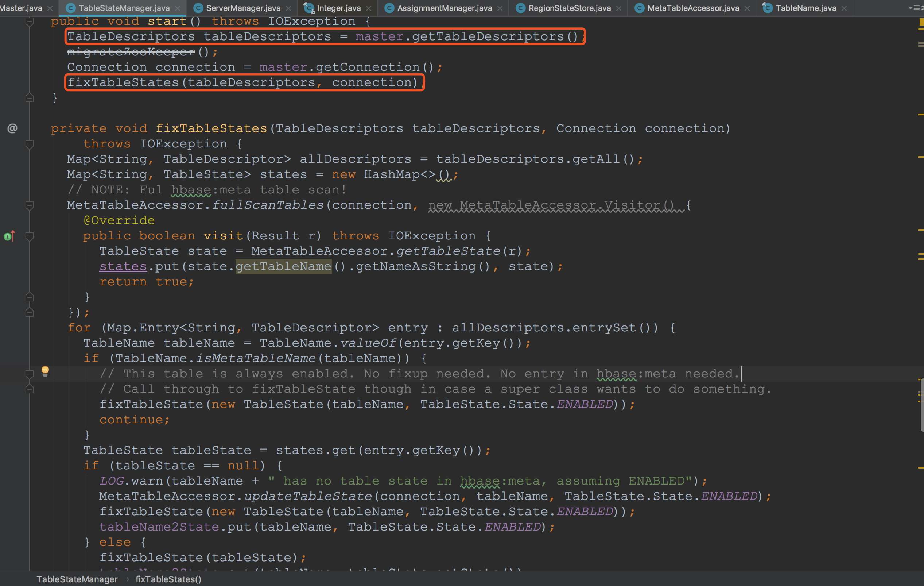Click the underlined 'states' in states.put
924x586 pixels.
(123, 266)
